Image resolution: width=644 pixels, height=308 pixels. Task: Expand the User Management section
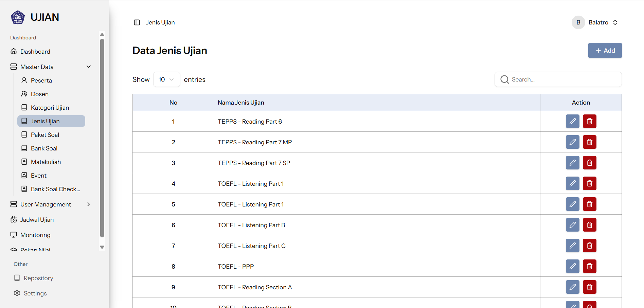[89, 204]
